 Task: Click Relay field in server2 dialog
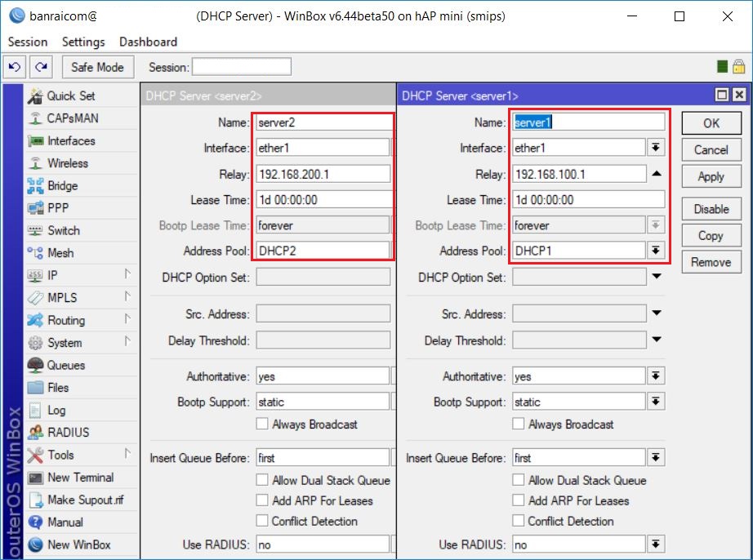pos(323,174)
